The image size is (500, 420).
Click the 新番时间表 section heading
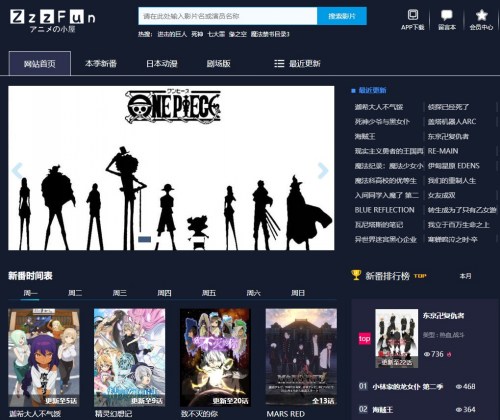pyautogui.click(x=30, y=276)
